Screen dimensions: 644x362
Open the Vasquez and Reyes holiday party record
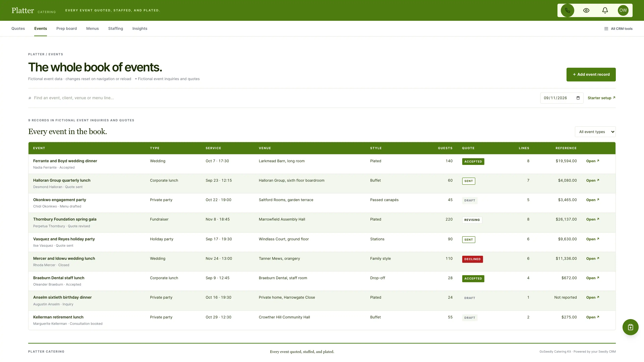coord(593,239)
